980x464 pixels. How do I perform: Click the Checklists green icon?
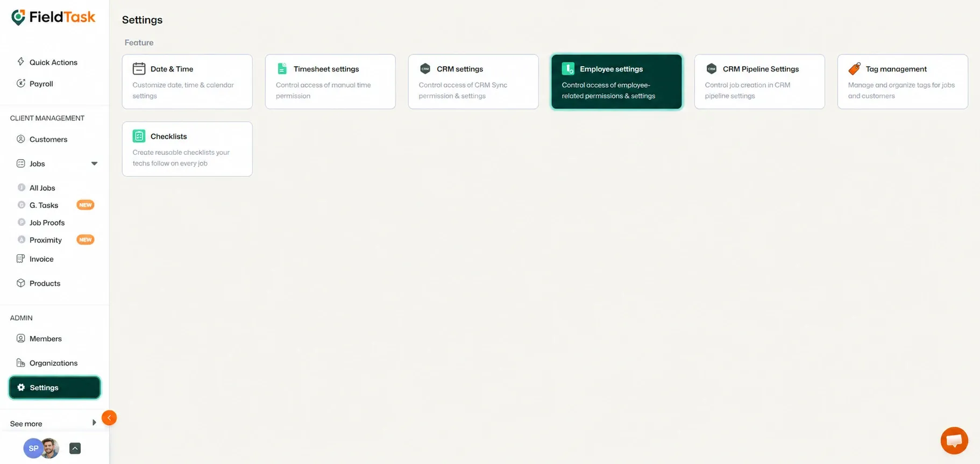(139, 136)
